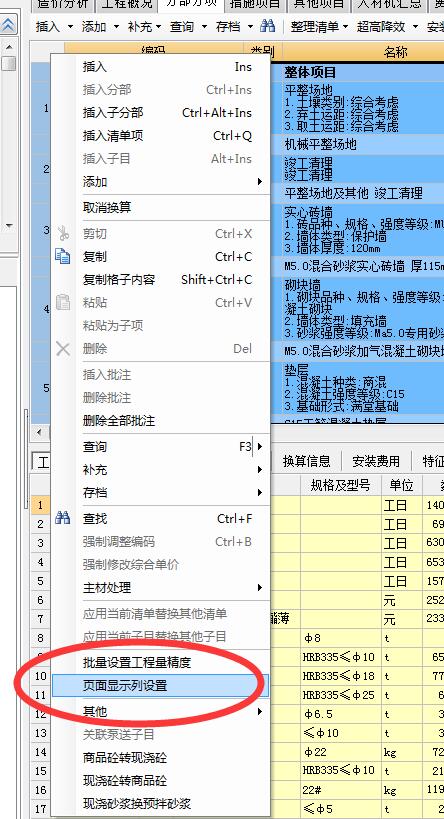Switch to the 措施项目 tab
The image size is (444, 819).
[255, 4]
